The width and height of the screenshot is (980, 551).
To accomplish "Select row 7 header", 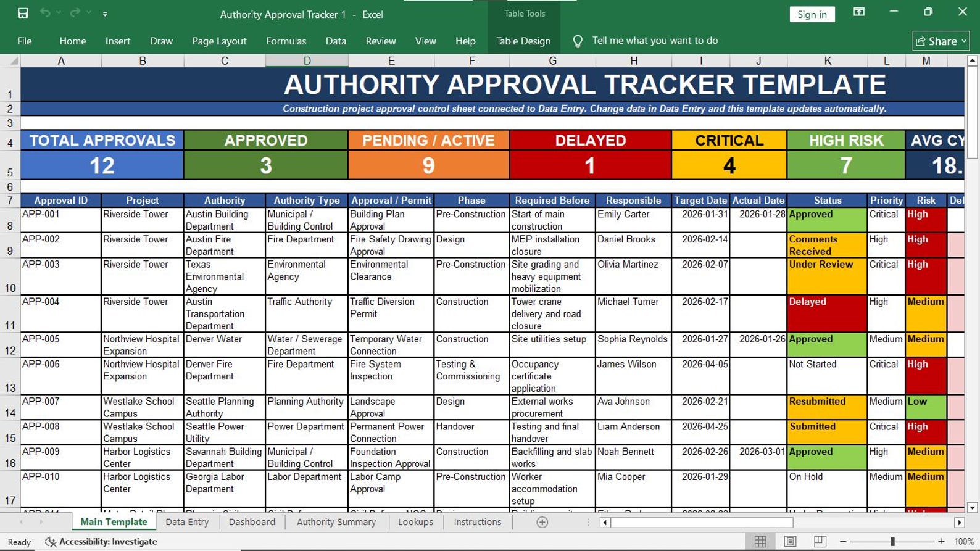I will tap(10, 201).
